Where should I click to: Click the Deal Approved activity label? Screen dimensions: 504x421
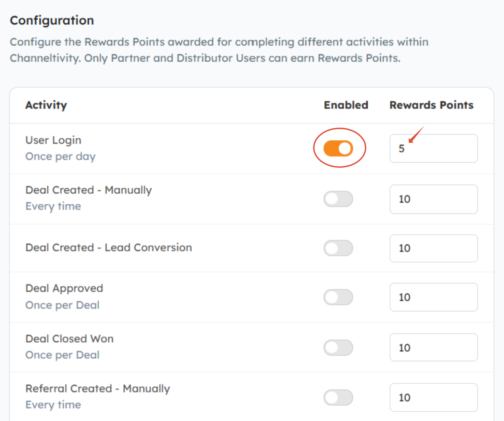point(64,289)
